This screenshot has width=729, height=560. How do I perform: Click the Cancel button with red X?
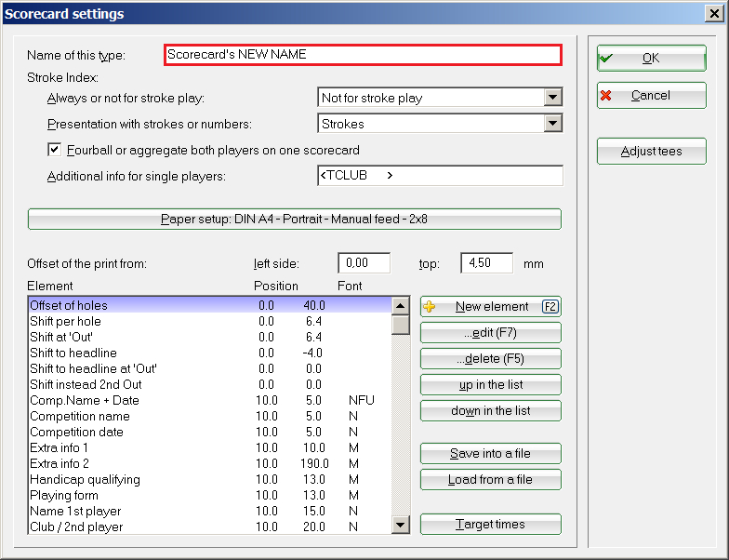click(x=651, y=96)
